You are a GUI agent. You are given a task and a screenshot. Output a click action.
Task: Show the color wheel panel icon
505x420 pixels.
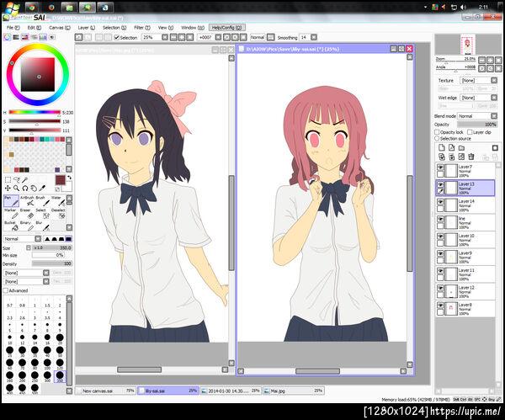(7, 37)
